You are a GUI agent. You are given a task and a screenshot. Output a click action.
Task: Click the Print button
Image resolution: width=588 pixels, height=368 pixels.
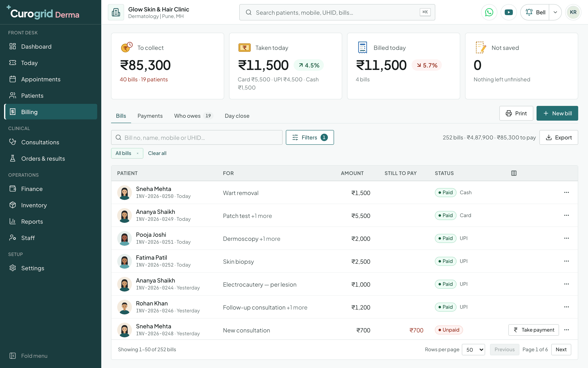pos(516,113)
